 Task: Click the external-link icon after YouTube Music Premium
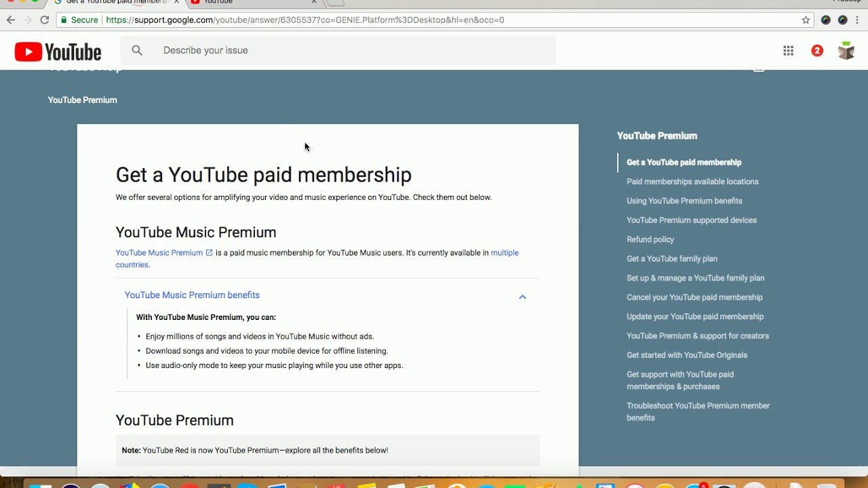coord(209,253)
